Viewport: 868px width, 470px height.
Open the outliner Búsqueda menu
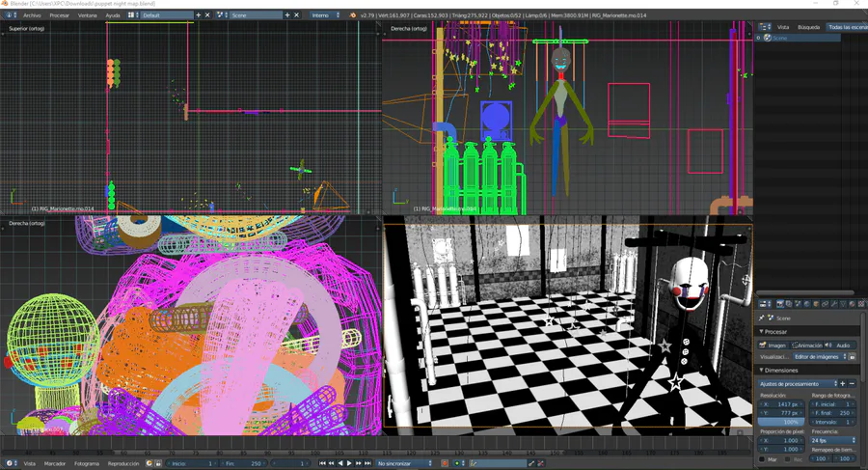(x=808, y=27)
